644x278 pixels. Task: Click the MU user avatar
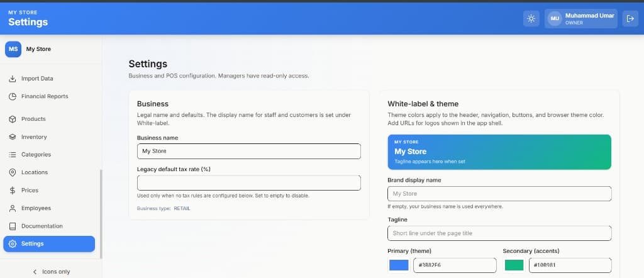[555, 19]
